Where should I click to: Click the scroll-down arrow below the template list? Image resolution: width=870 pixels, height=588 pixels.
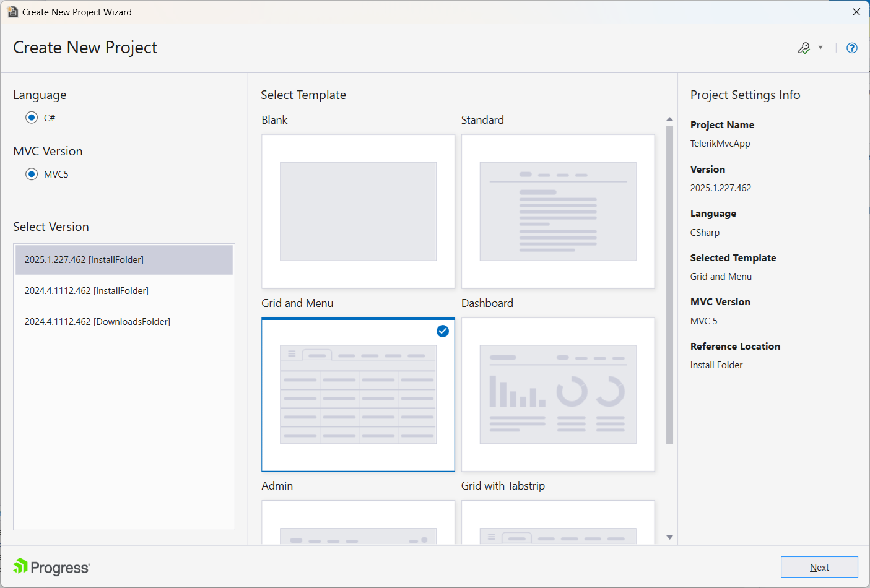coord(669,537)
